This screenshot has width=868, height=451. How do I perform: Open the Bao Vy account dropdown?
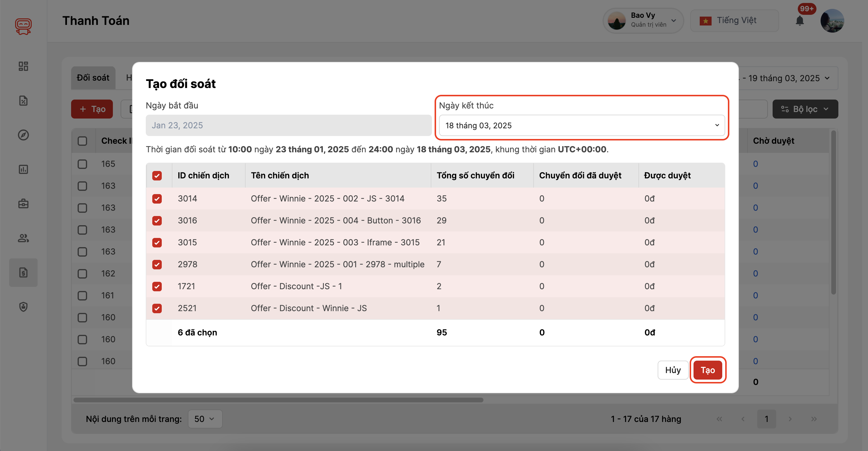(x=643, y=20)
